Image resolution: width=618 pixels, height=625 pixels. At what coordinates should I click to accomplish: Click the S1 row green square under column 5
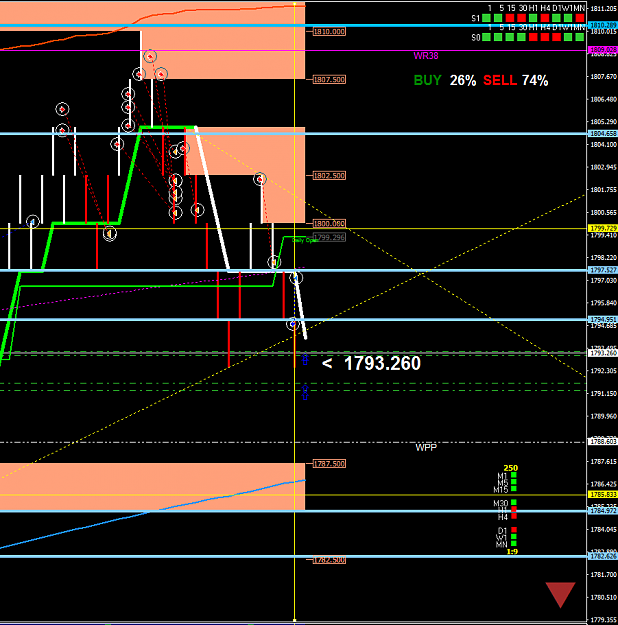pos(498,18)
